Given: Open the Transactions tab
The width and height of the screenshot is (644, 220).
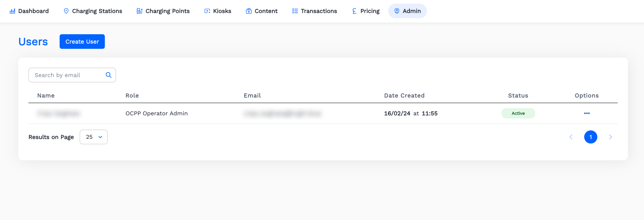Looking at the screenshot, I should click(318, 11).
